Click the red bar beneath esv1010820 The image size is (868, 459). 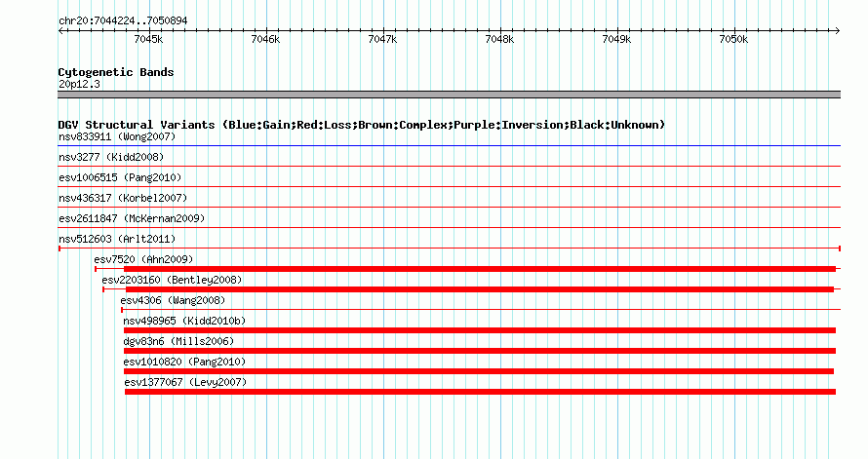click(x=478, y=371)
